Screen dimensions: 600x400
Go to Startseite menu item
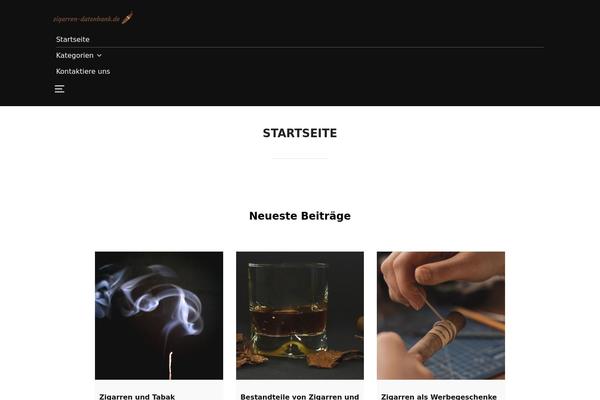[73, 39]
